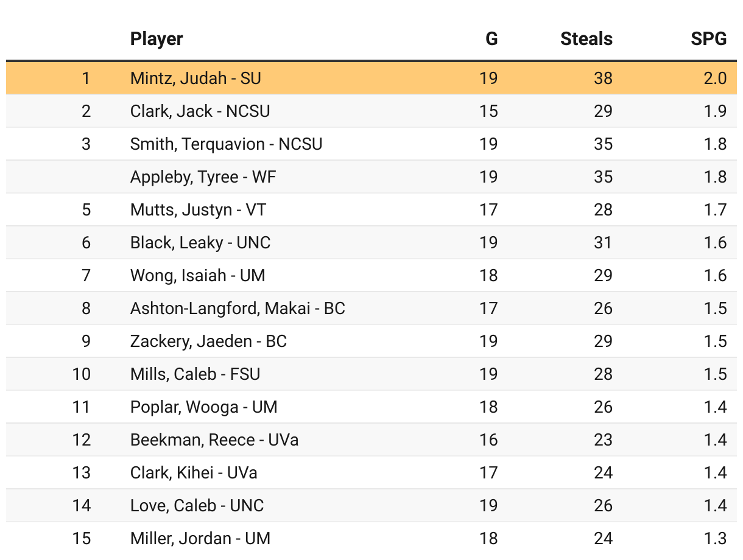743x560 pixels.
Task: Open Love, Caleb - UNC row
Action: pos(197,505)
